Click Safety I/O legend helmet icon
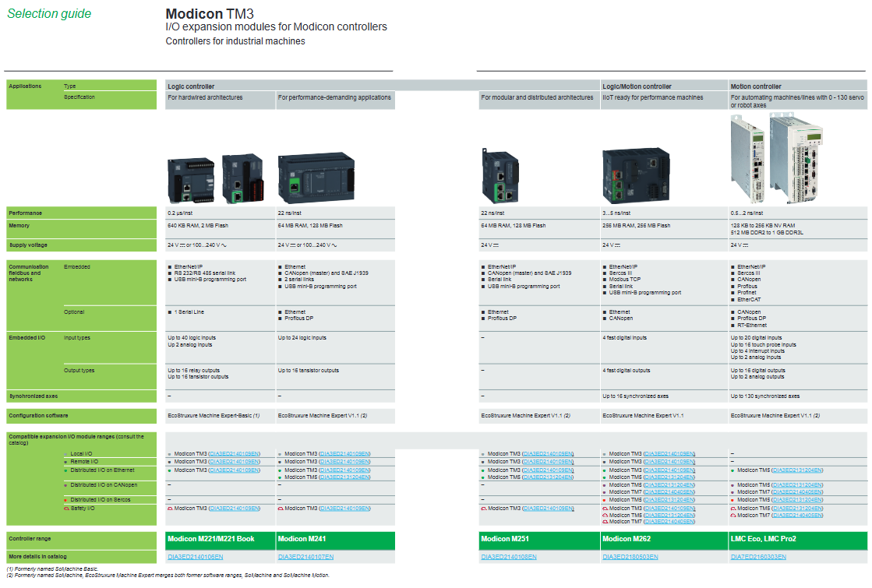The height and width of the screenshot is (588, 872). point(66,508)
